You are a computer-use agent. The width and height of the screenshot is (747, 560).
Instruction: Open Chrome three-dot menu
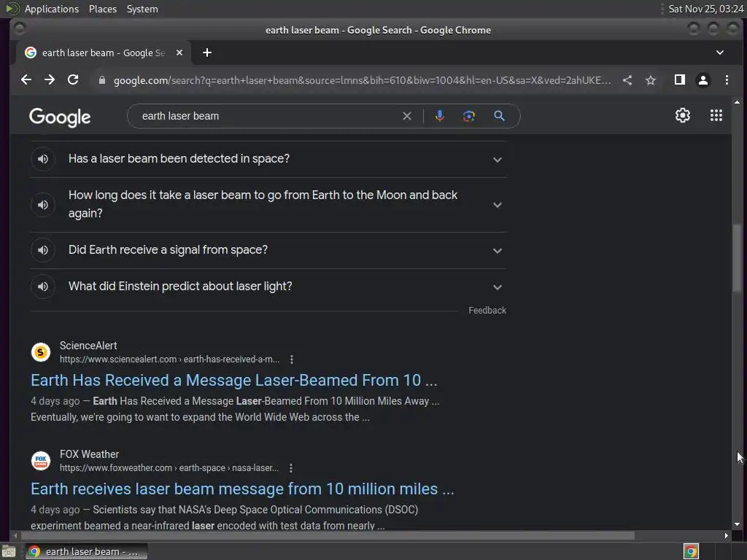727,80
